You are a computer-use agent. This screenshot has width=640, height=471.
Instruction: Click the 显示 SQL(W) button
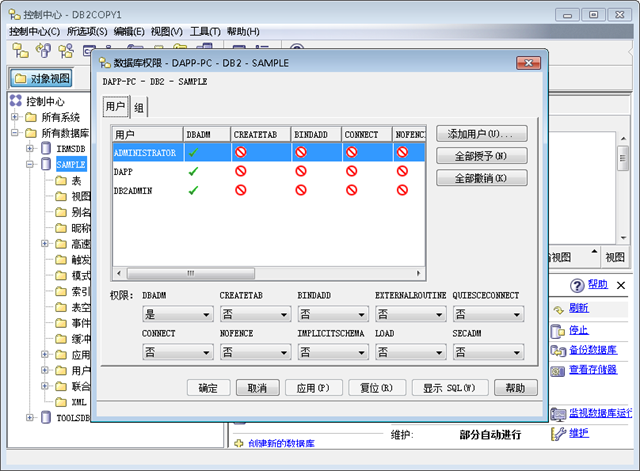click(x=450, y=388)
